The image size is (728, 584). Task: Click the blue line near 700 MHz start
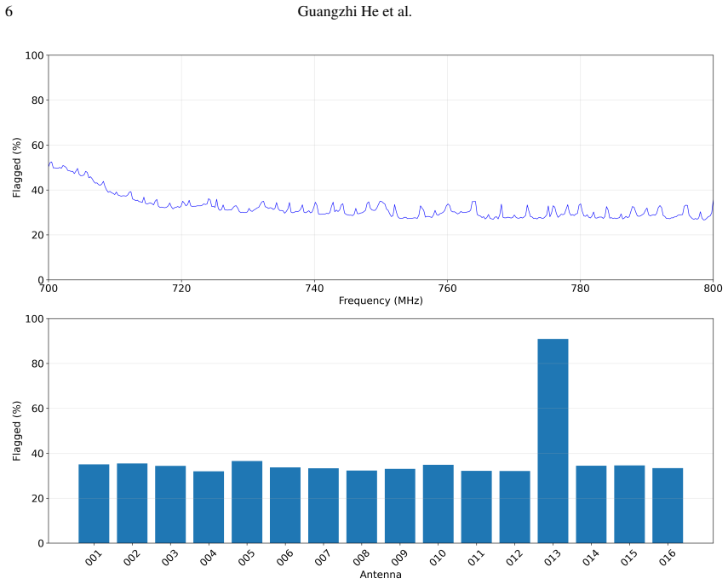[x=51, y=163]
